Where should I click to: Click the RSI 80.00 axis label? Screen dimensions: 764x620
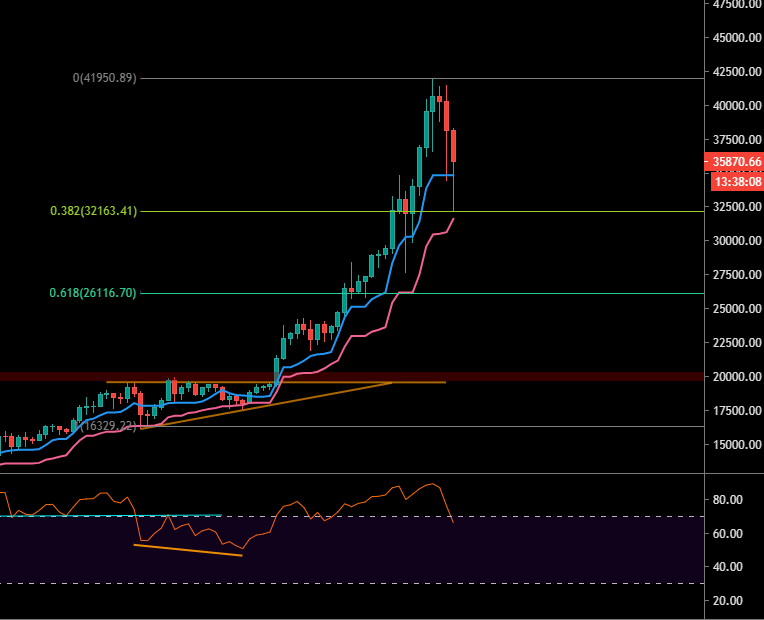727,500
